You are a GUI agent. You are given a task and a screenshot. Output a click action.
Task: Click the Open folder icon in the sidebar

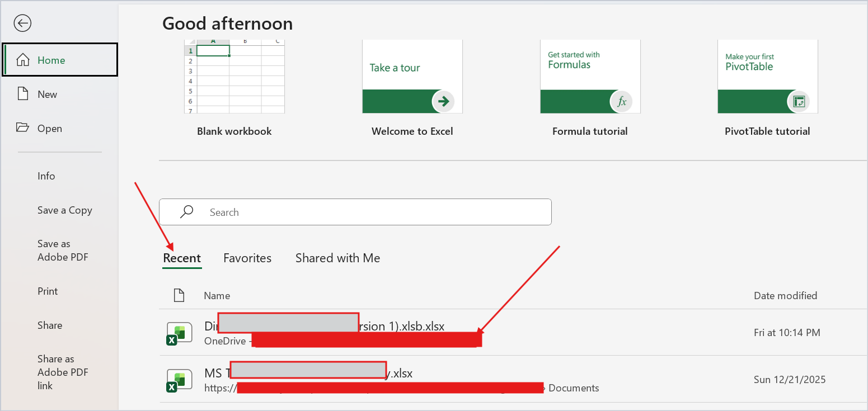[22, 128]
